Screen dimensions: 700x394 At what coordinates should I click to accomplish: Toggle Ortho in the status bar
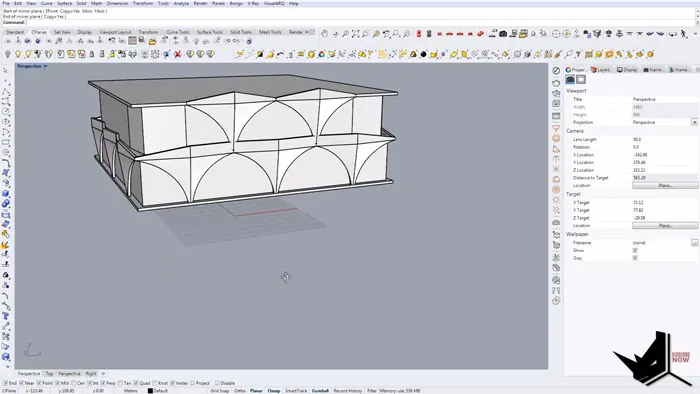coord(240,391)
